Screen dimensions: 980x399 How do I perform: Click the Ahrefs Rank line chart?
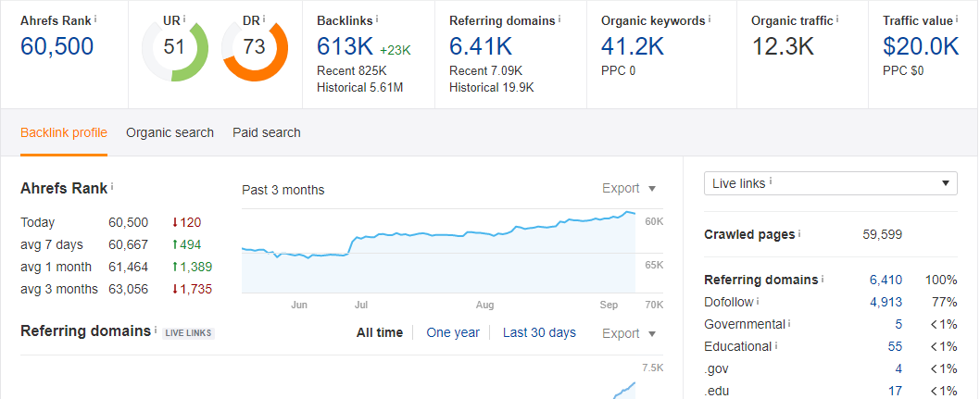click(x=438, y=251)
